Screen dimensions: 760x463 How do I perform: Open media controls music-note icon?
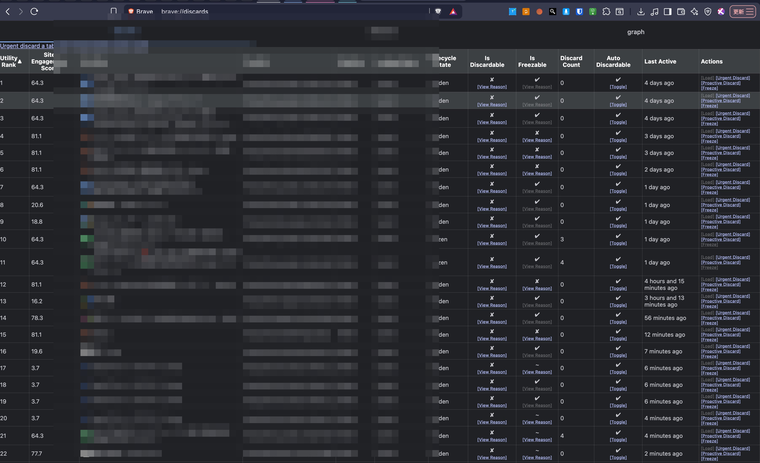point(654,12)
